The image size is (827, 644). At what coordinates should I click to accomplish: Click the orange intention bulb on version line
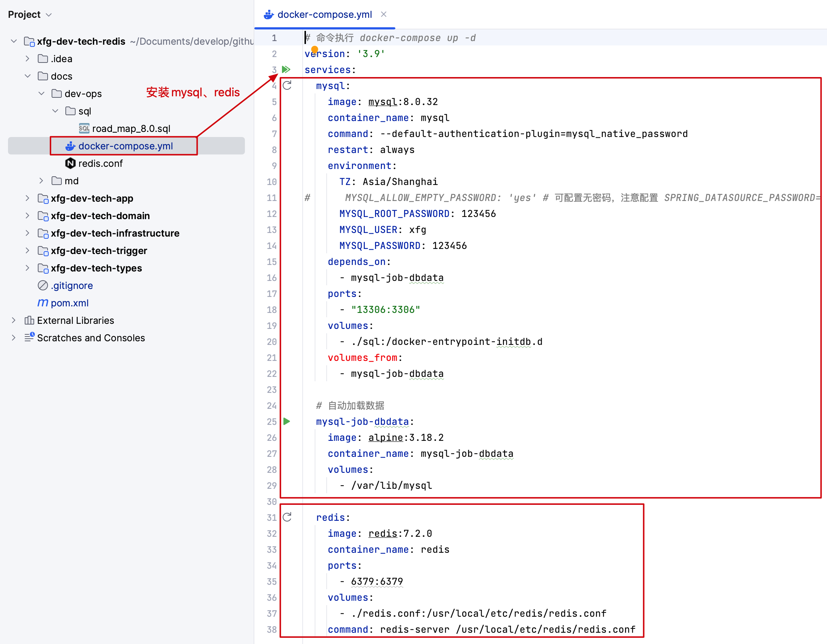coord(314,49)
